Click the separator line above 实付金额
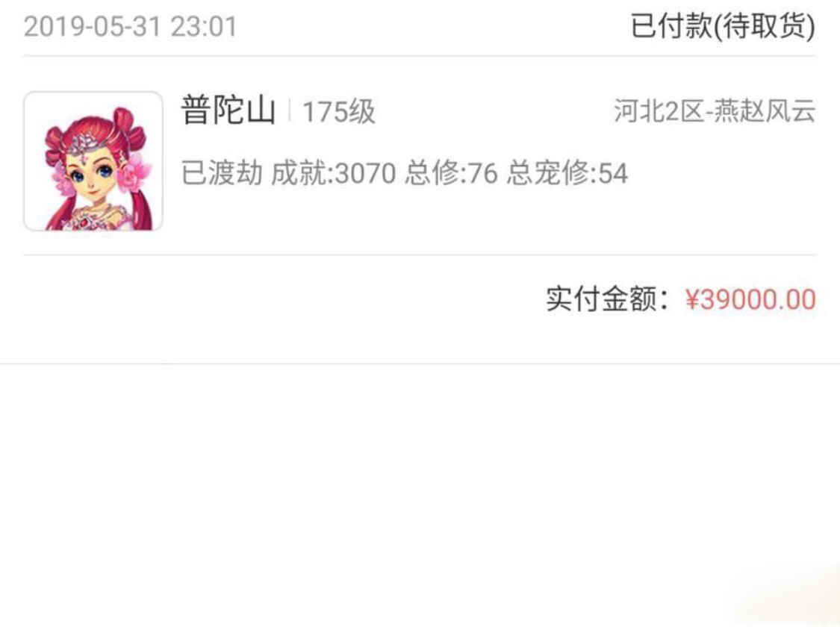Screen dimensions: 840x627 pos(420,255)
